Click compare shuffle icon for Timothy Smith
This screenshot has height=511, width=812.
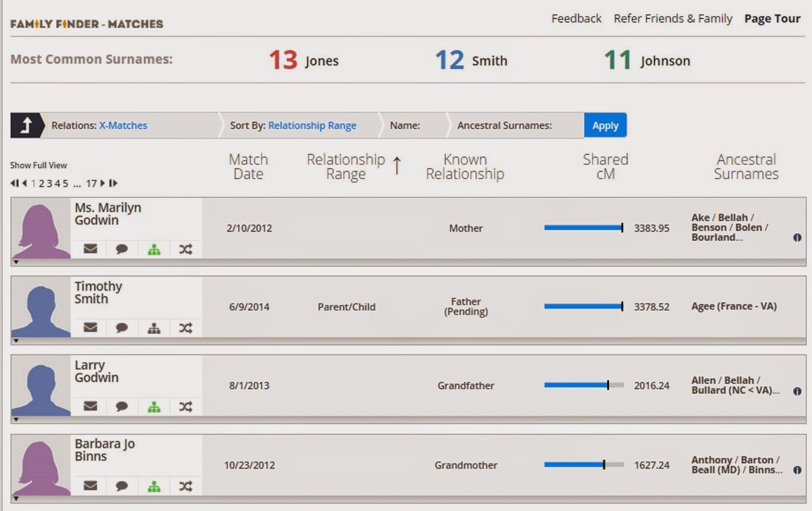coord(186,328)
